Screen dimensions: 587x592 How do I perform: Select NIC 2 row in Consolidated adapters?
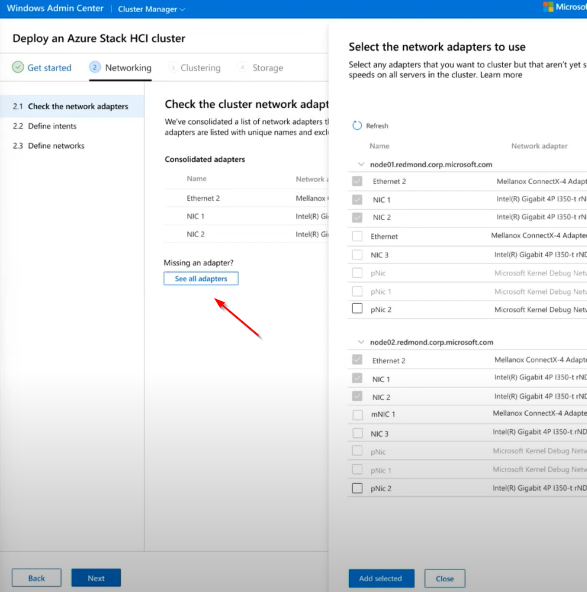[x=246, y=234]
